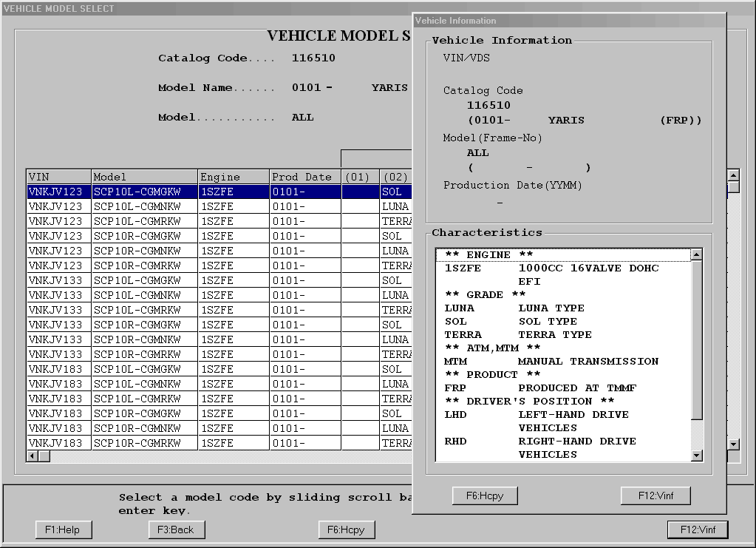This screenshot has height=548, width=756.
Task: Click the Engine column header
Action: tap(234, 177)
